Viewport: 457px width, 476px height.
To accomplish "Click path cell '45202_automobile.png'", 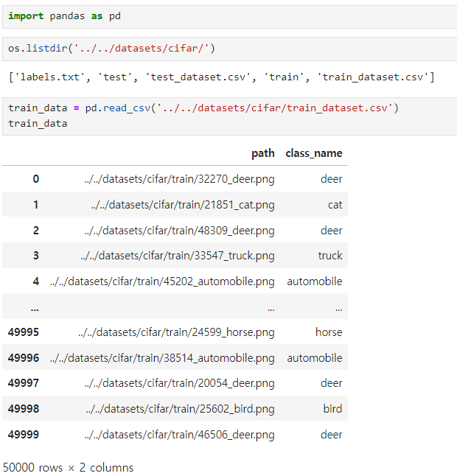I will pyautogui.click(x=162, y=281).
